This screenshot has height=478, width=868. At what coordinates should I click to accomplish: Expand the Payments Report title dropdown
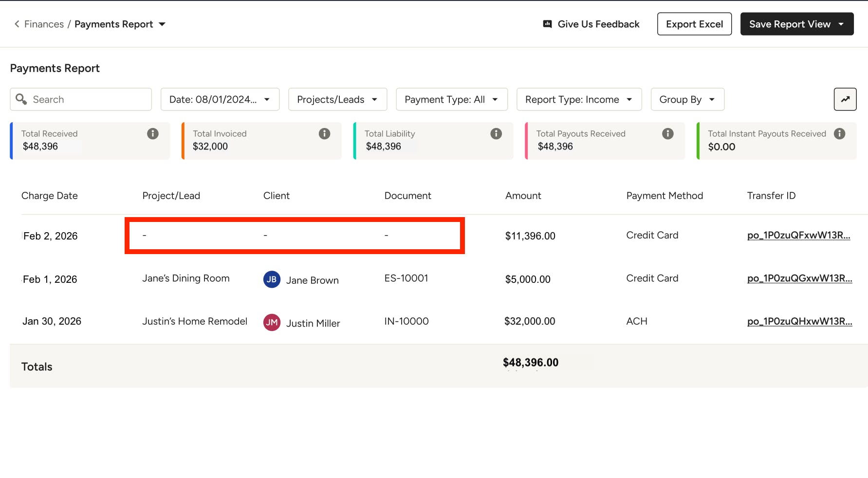tap(162, 24)
